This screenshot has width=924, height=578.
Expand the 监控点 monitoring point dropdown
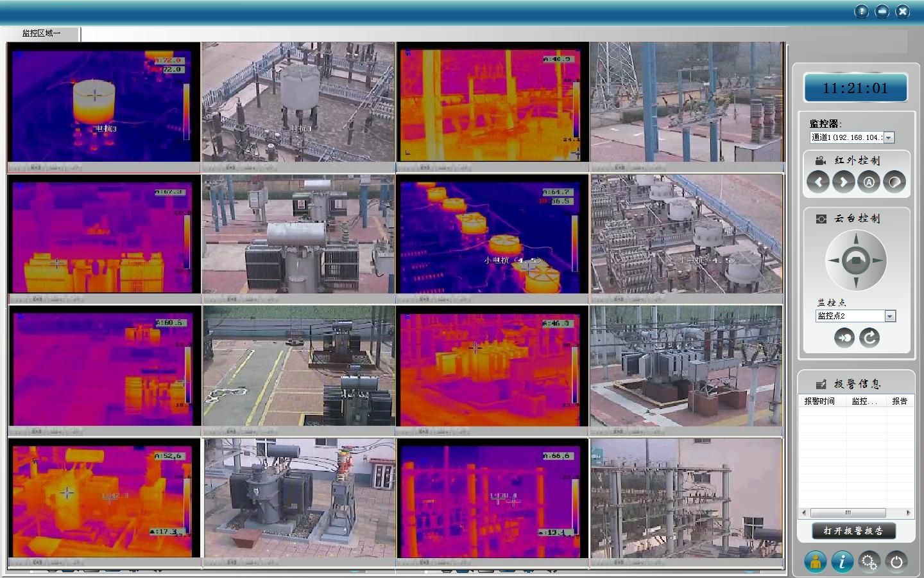(889, 316)
